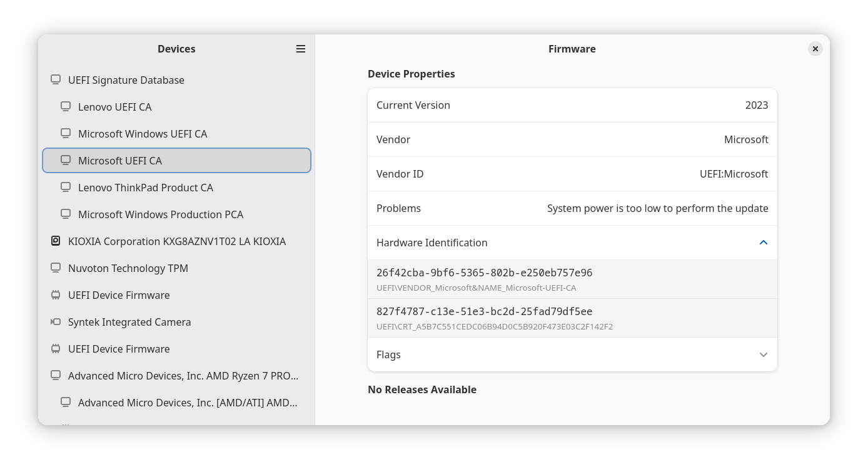Viewport: 868px width, 467px height.
Task: Click the icon beside Microsoft UEFI CA
Action: tap(66, 161)
